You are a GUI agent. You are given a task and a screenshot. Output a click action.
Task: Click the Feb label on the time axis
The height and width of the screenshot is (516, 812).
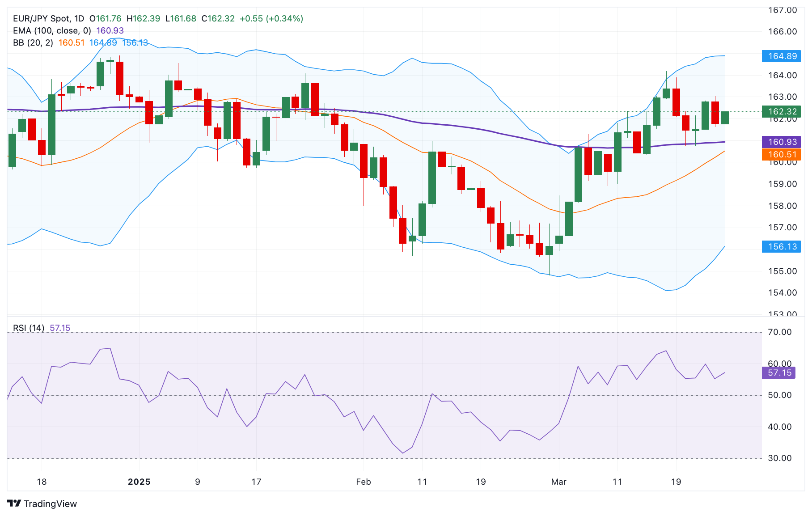pyautogui.click(x=364, y=482)
